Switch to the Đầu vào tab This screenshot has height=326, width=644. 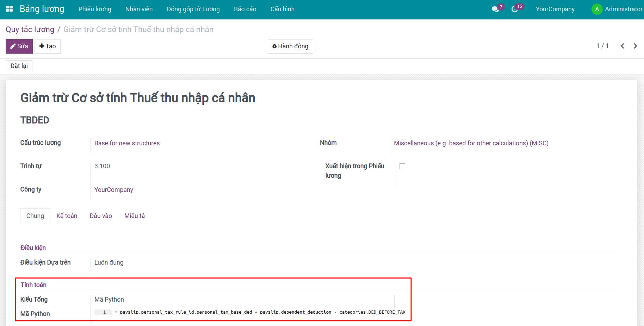click(101, 216)
